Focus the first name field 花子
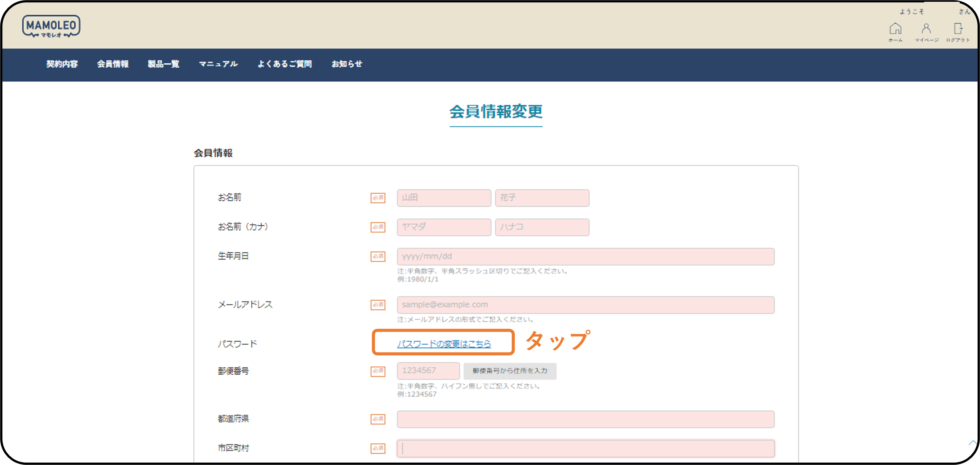Image resolution: width=980 pixels, height=465 pixels. [x=542, y=198]
